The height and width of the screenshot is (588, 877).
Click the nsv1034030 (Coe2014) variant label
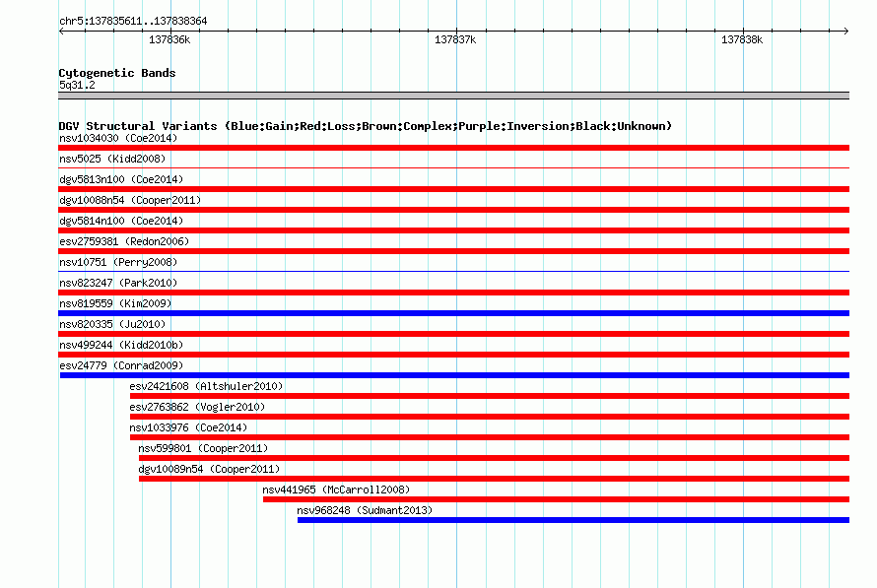click(x=118, y=138)
